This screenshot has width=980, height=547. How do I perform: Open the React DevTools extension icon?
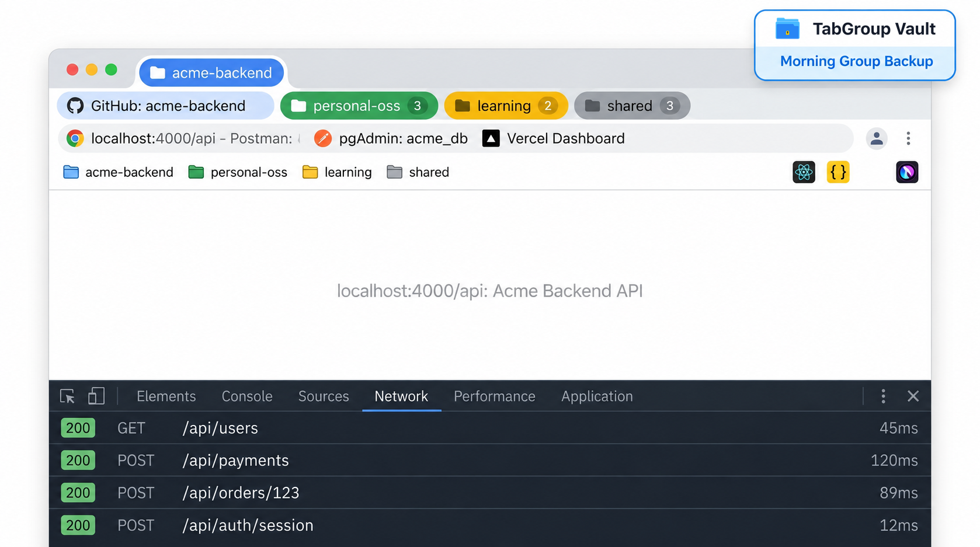(804, 172)
